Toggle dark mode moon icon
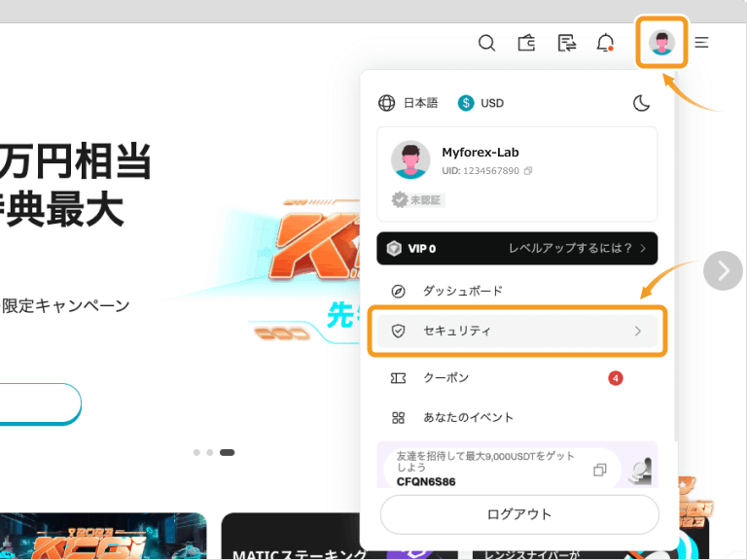Image resolution: width=747 pixels, height=560 pixels. point(641,103)
